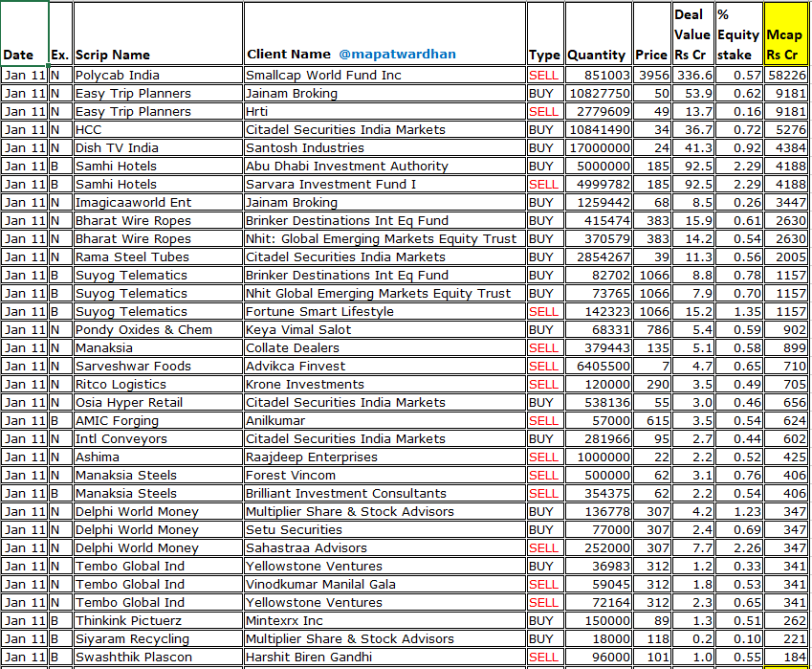Select 'Abu Dhabi Investment Authority' cell
Screen dimensions: 812x669
coord(384,166)
